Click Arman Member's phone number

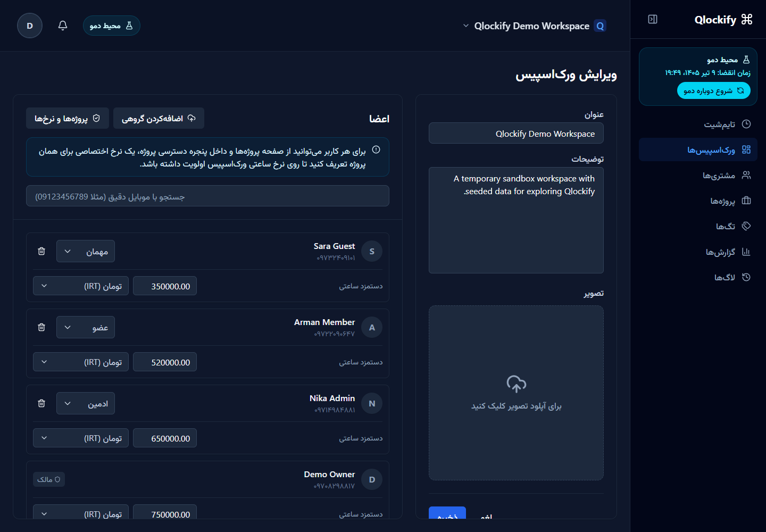pyautogui.click(x=334, y=334)
